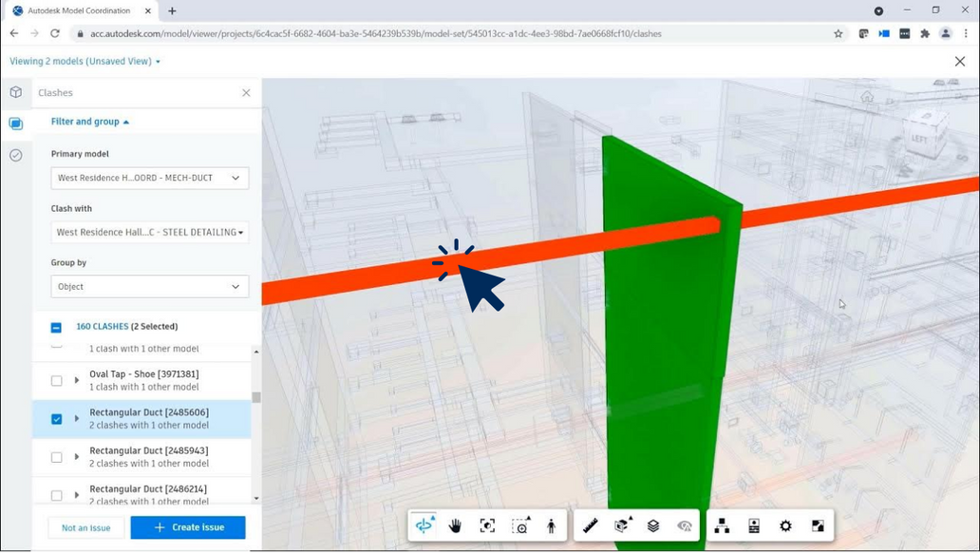980x553 pixels.
Task: Open the Group by Object dropdown
Action: tap(150, 286)
